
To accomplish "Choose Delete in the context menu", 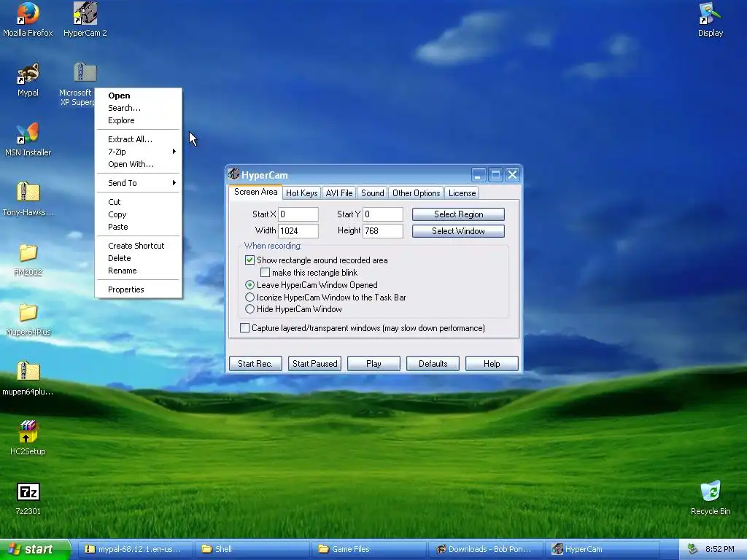I will point(138,258).
